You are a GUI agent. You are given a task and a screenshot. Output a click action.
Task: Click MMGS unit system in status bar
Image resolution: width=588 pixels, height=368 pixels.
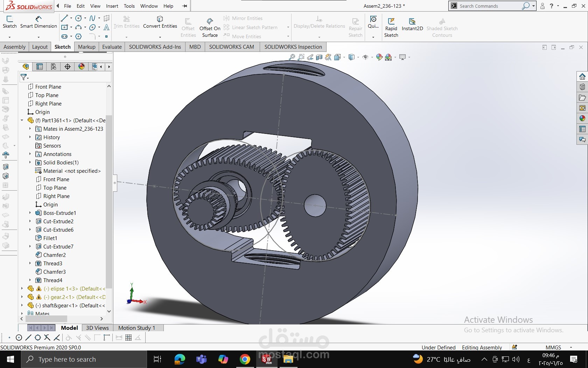pos(553,347)
